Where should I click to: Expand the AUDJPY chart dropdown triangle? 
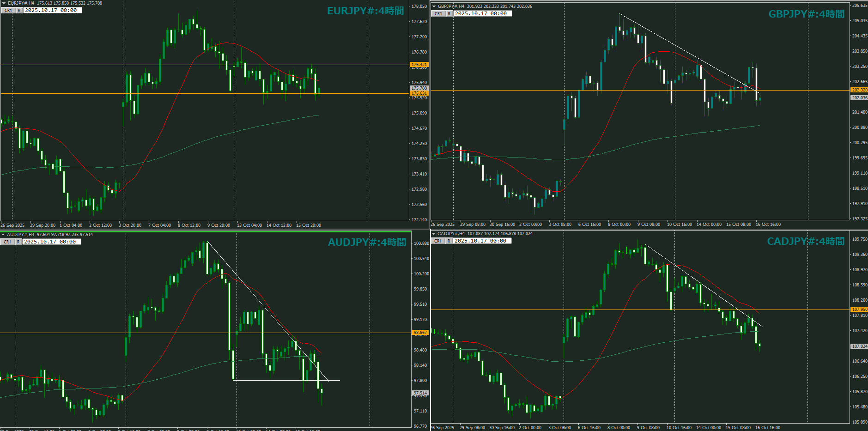3,235
